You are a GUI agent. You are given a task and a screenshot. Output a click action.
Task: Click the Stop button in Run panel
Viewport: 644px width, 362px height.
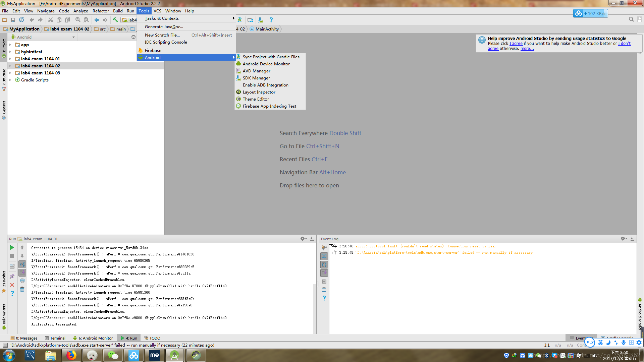pos(12,256)
